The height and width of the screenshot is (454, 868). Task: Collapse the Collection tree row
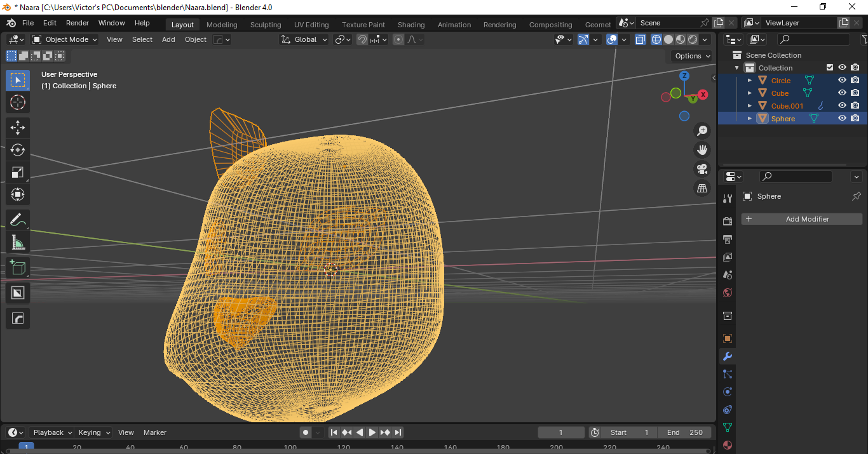(737, 68)
